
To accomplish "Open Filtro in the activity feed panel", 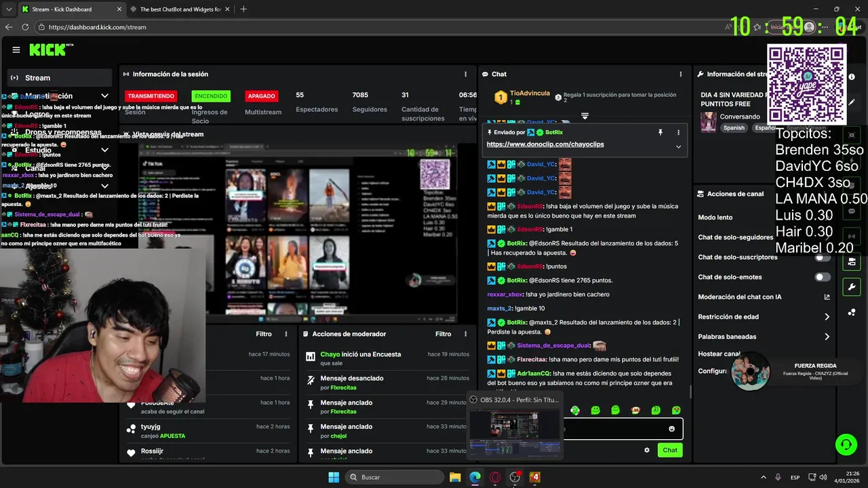I will [264, 333].
